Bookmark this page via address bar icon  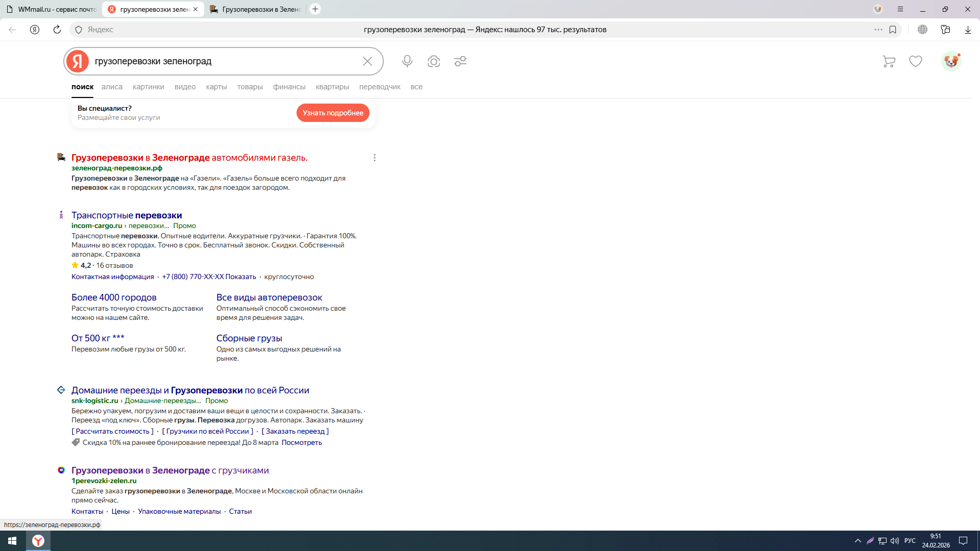893,30
